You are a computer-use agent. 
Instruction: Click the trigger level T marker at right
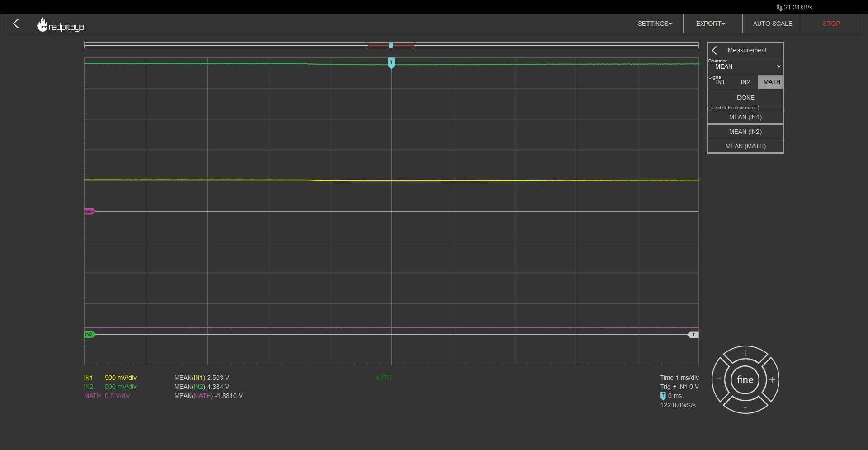pyautogui.click(x=693, y=335)
